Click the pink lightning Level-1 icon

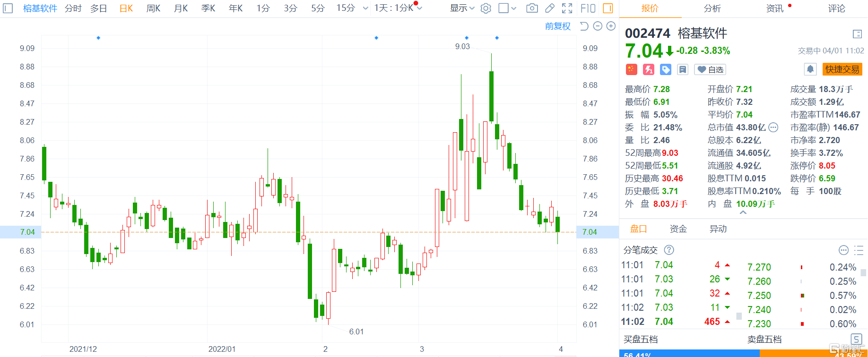[649, 69]
